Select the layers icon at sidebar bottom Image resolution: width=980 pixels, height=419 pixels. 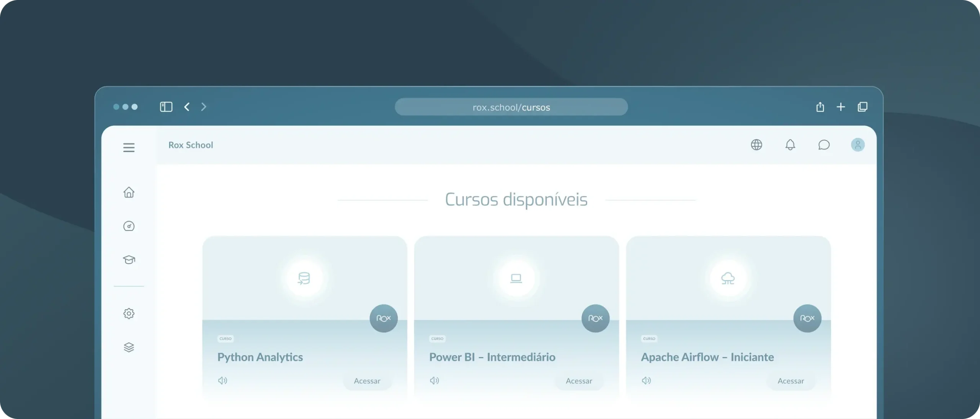point(129,347)
